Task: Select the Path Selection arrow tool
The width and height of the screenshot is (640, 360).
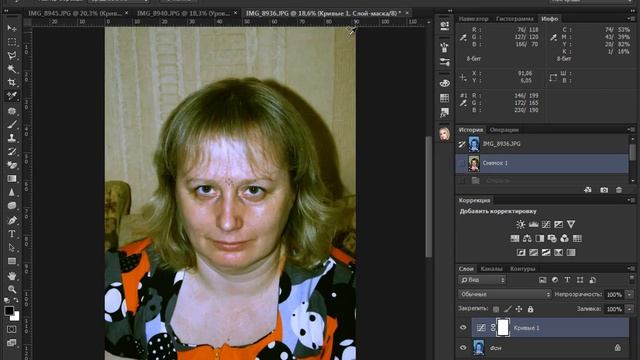Action: (12, 247)
